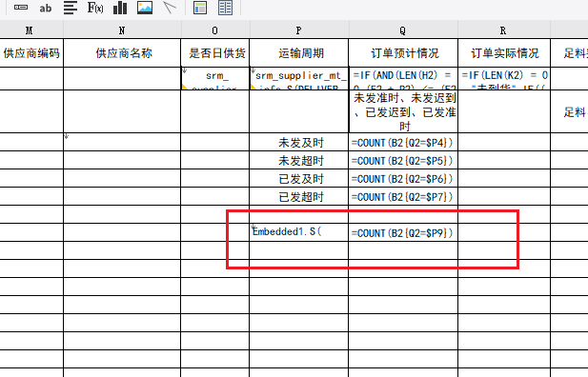Viewport: 588px width, 377px height.
Task: Click the insert text field toolbar icon
Action: pos(21,7)
